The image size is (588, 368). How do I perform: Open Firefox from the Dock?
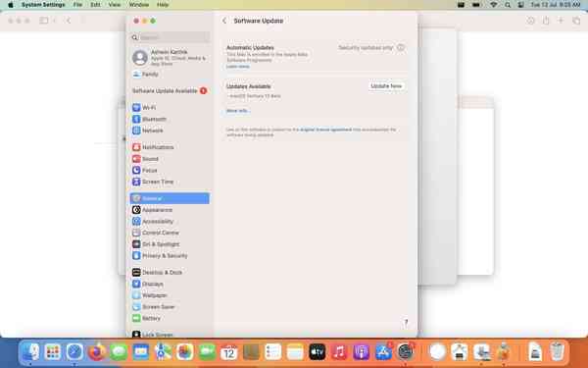pyautogui.click(x=97, y=352)
